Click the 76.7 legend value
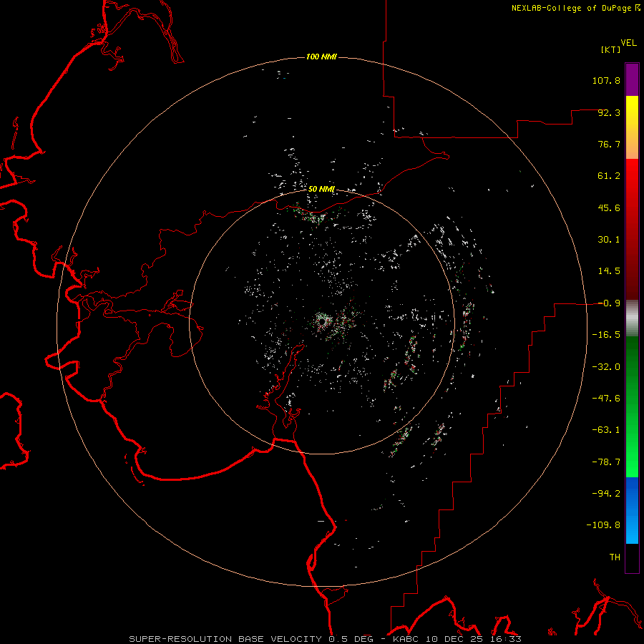The height and width of the screenshot is (644, 644). 609,144
